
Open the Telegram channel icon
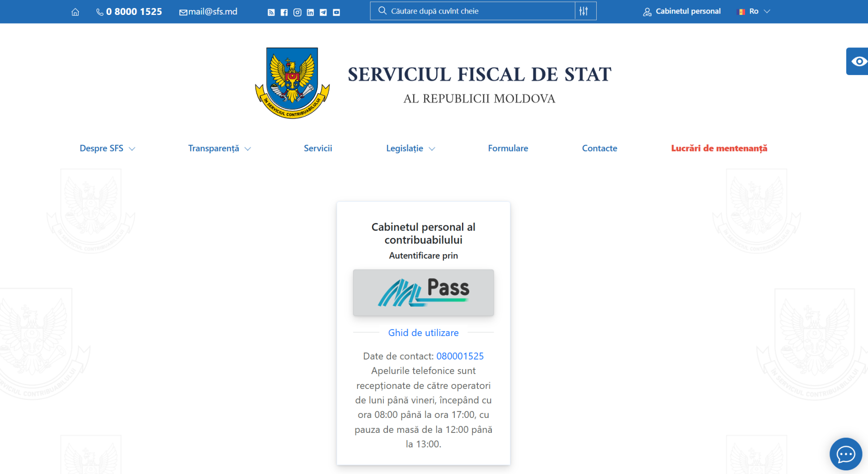(323, 12)
